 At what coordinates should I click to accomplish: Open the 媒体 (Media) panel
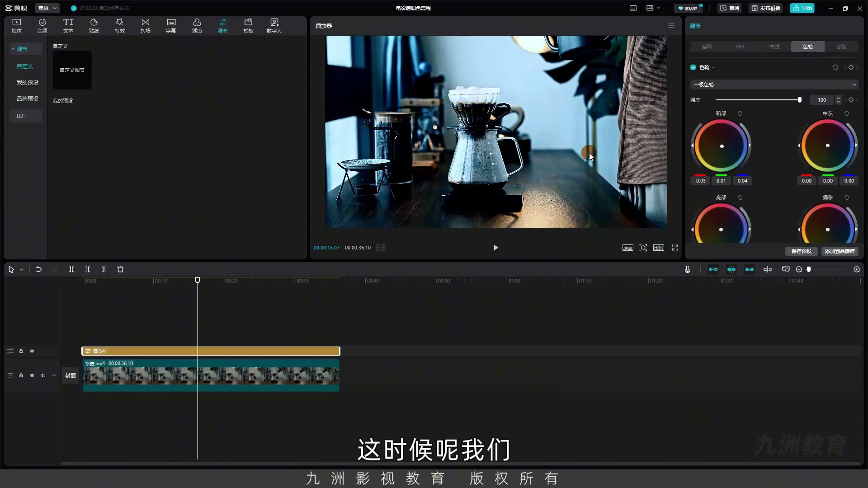click(x=17, y=26)
